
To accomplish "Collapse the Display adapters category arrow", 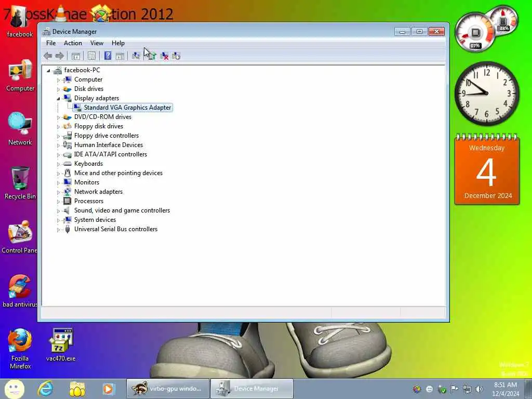I will [x=58, y=99].
